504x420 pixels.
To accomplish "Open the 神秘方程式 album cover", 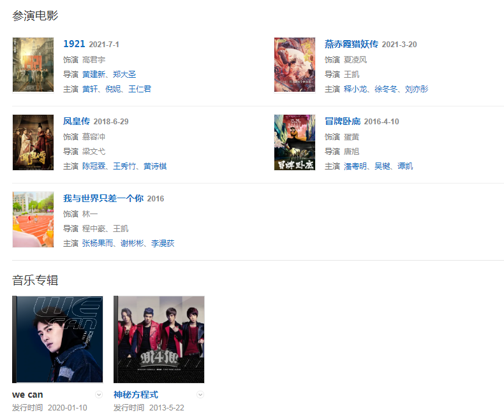I will coord(159,340).
